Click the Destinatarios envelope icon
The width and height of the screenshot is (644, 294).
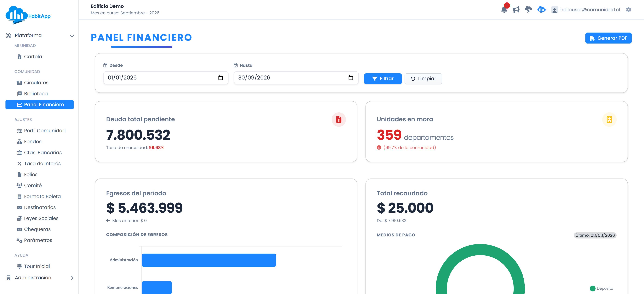click(19, 207)
